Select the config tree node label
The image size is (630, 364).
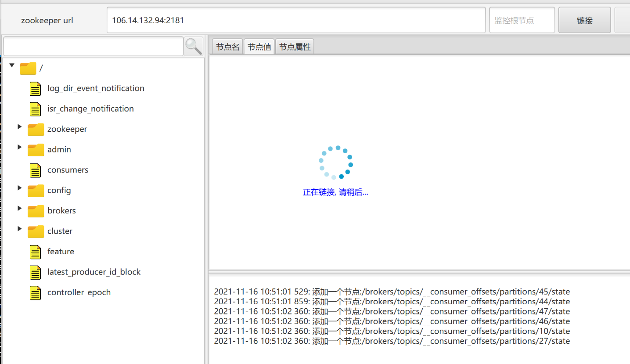coord(59,191)
